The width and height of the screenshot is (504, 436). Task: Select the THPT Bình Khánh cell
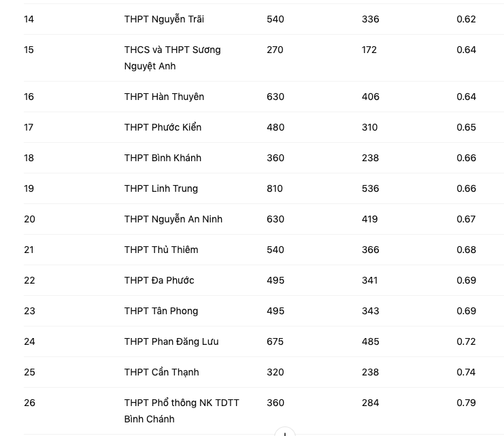pos(163,158)
